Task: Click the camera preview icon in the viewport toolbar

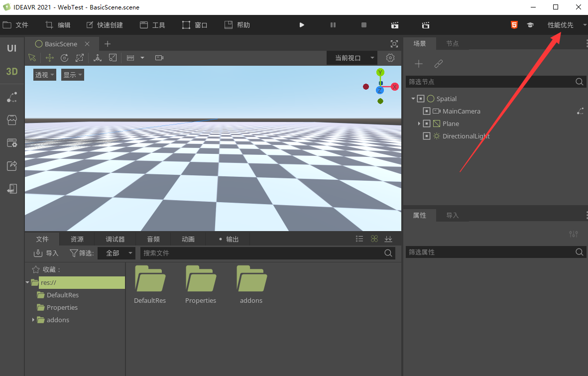Action: 159,58
